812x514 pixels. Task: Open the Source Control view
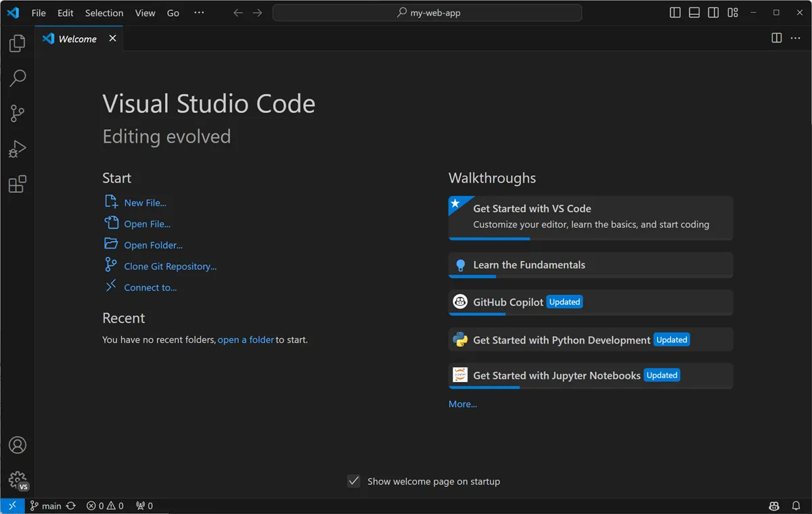17,113
